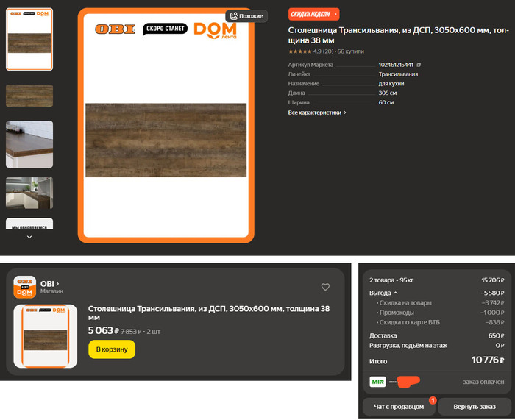This screenshot has height=420, width=515.
Task: Click the '2 товара • 95 кг' row
Action: (436, 280)
